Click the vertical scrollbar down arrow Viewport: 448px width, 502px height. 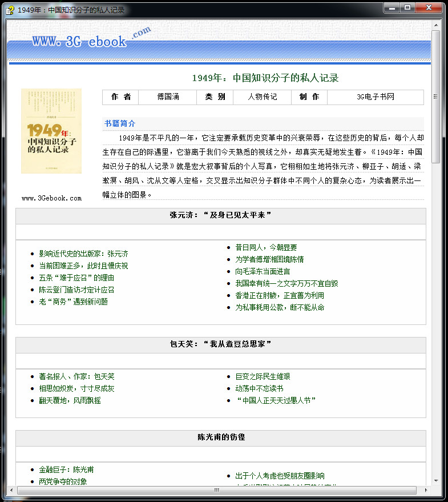point(436,480)
